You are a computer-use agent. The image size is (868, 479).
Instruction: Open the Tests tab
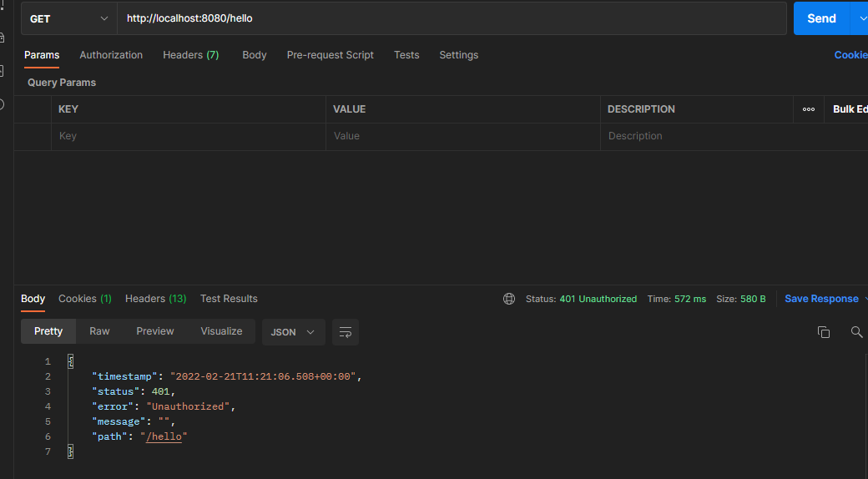406,55
